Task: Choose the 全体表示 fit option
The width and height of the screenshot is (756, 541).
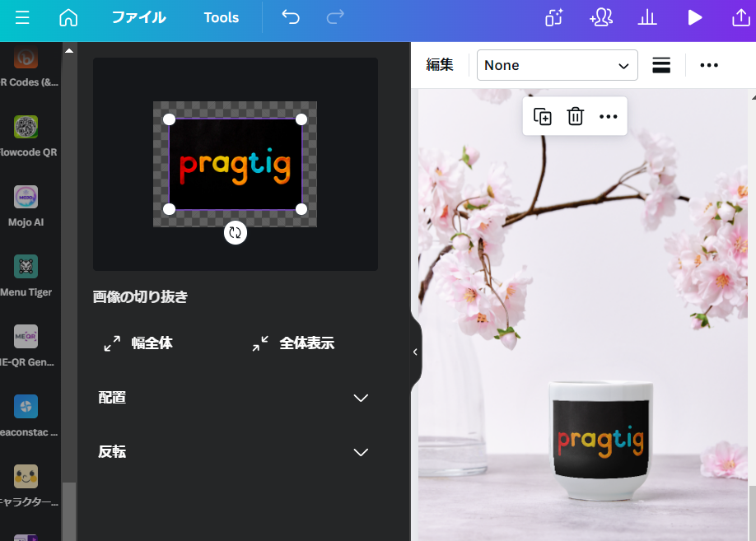Action: 293,343
